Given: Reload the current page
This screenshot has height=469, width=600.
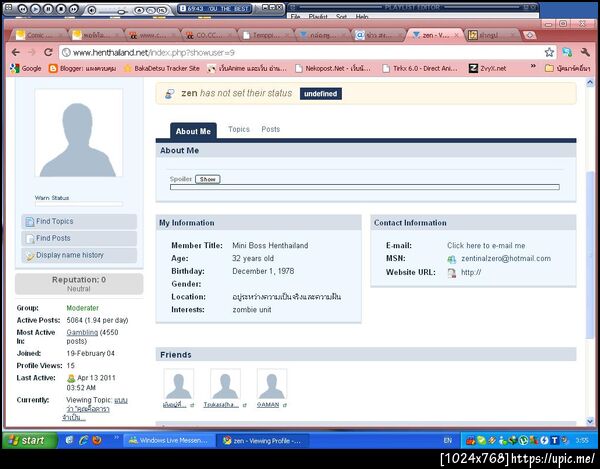Looking at the screenshot, I should 48,52.
